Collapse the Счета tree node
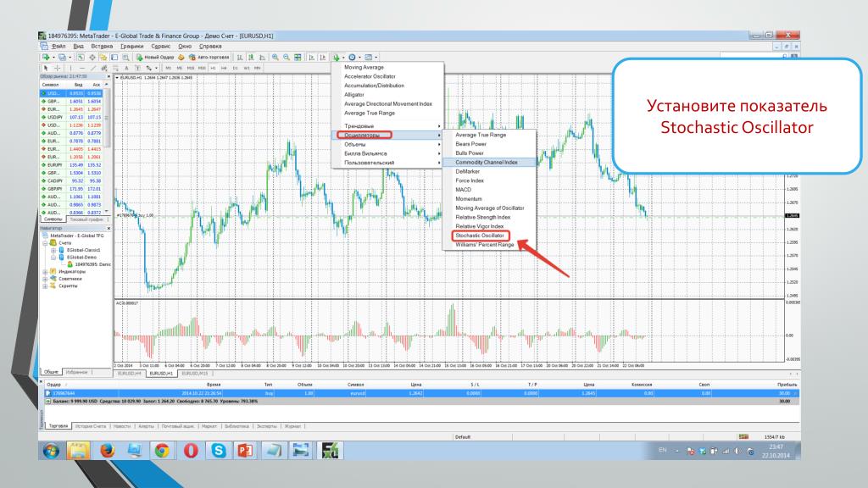This screenshot has width=868, height=488. [46, 243]
